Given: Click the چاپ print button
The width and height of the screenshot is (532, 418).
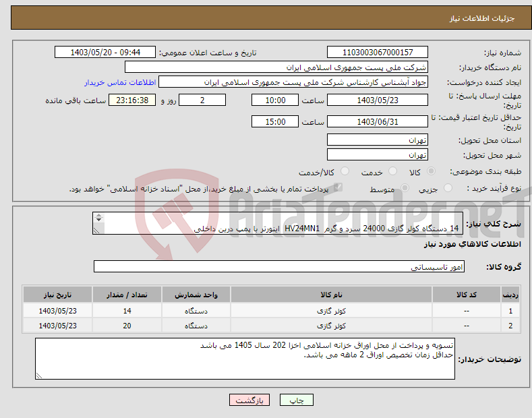Looking at the screenshot, I should (x=297, y=400).
